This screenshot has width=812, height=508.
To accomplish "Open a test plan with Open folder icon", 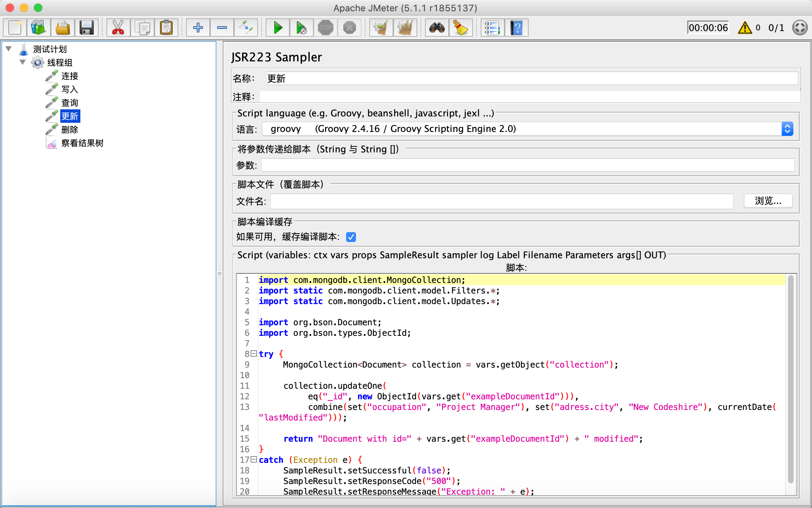I will [62, 28].
